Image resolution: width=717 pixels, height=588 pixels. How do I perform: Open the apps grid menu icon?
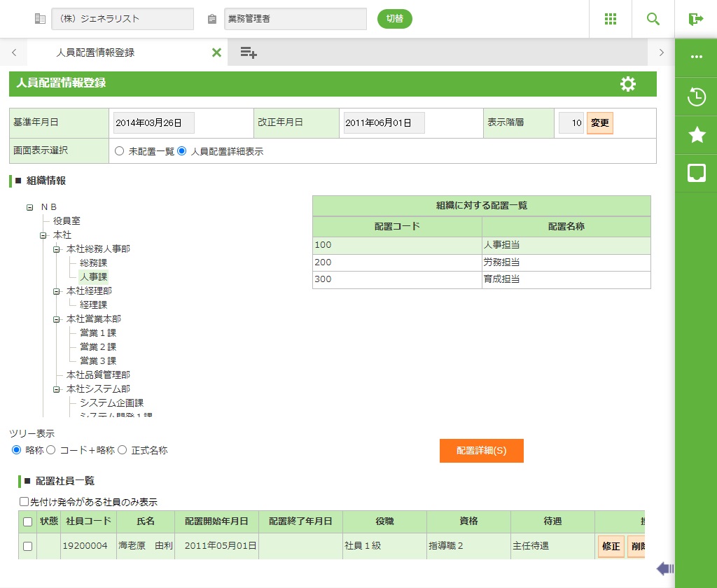(x=611, y=19)
